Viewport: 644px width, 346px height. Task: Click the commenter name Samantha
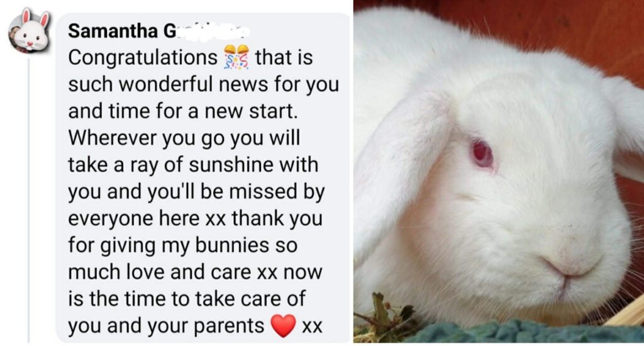pos(113,31)
